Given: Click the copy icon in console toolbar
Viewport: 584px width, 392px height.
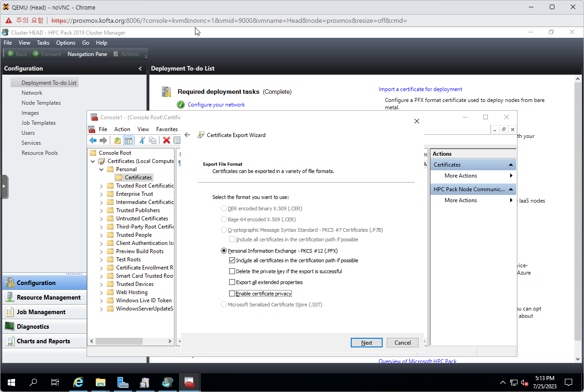Looking at the screenshot, I should [x=153, y=141].
